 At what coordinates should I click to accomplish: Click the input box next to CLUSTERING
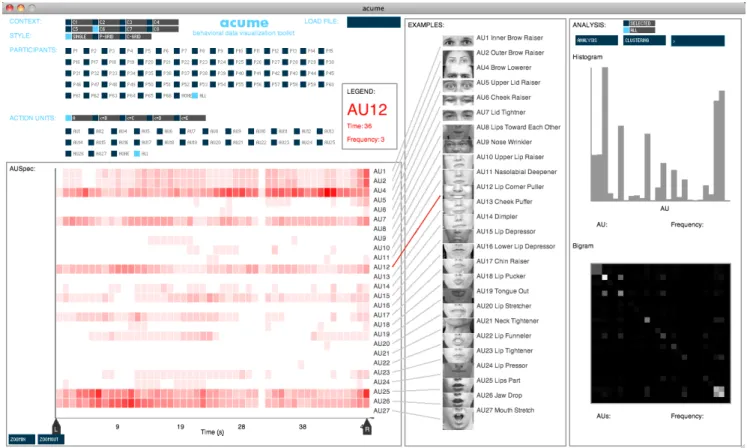click(698, 41)
